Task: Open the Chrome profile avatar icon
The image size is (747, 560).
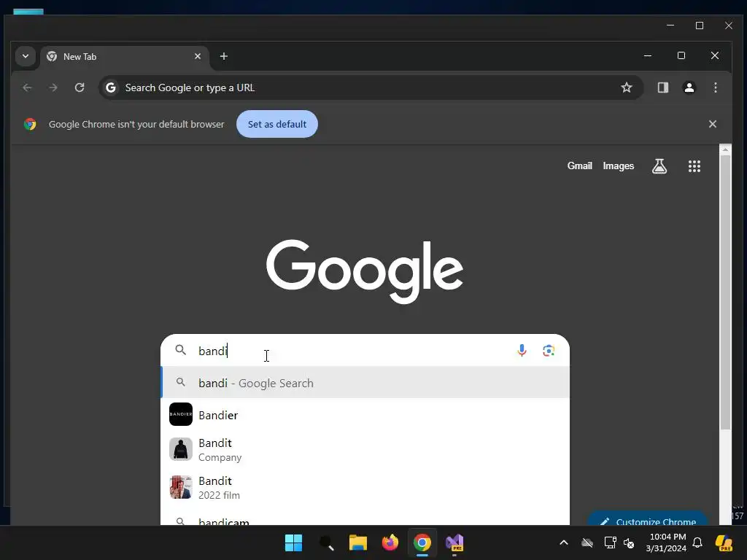Action: 689,87
